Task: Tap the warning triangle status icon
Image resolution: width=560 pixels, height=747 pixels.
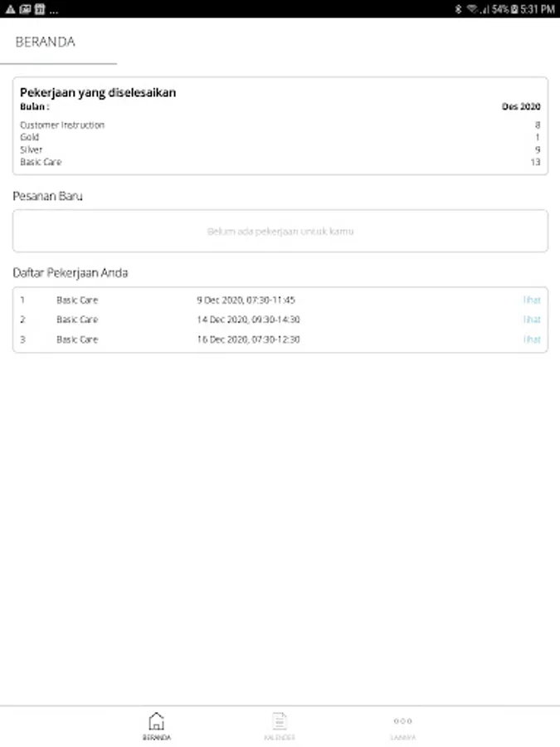Action: (x=10, y=9)
